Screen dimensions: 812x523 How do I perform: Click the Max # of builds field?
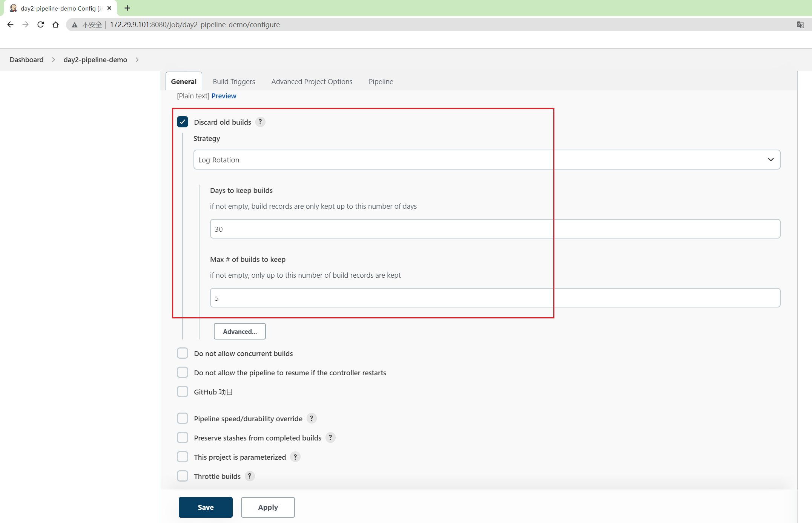[x=495, y=298]
